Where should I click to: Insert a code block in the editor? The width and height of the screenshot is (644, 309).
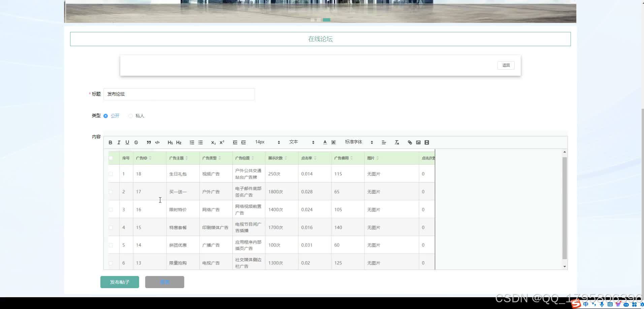point(157,142)
